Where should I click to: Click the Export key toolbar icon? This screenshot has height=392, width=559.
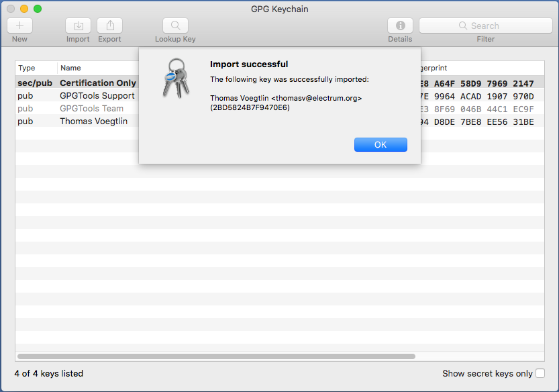[110, 26]
